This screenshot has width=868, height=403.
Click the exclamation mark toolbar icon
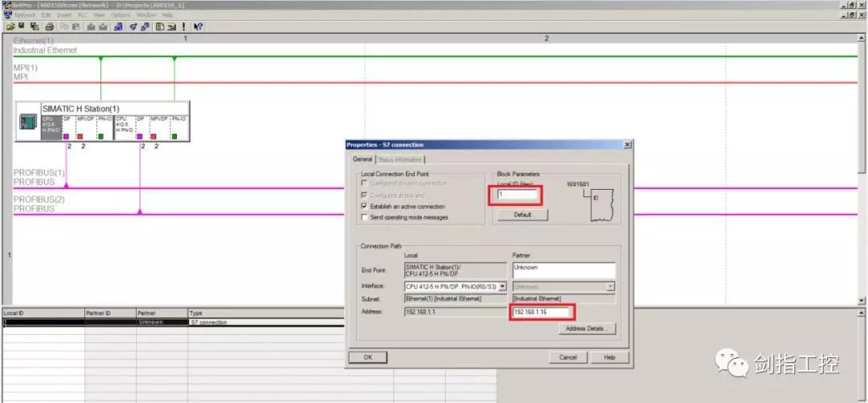pyautogui.click(x=184, y=26)
